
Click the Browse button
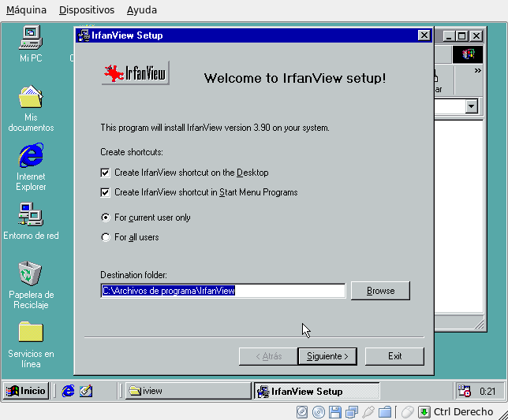pos(380,291)
